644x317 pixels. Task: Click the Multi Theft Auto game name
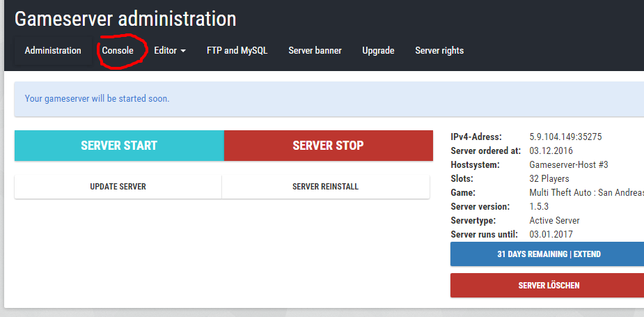[585, 193]
